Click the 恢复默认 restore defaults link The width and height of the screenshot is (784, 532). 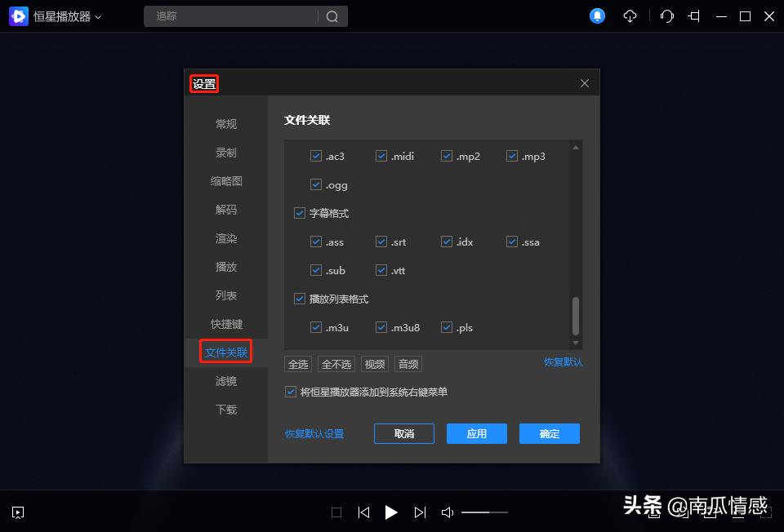(x=563, y=362)
